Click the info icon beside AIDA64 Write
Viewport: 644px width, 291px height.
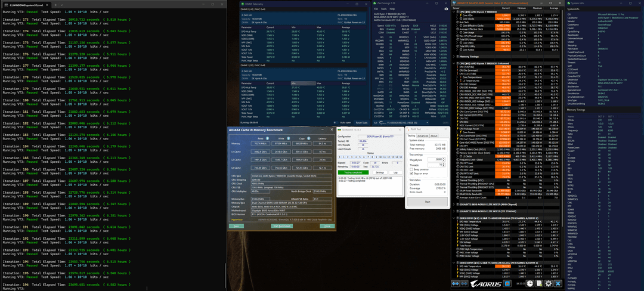click(x=289, y=138)
